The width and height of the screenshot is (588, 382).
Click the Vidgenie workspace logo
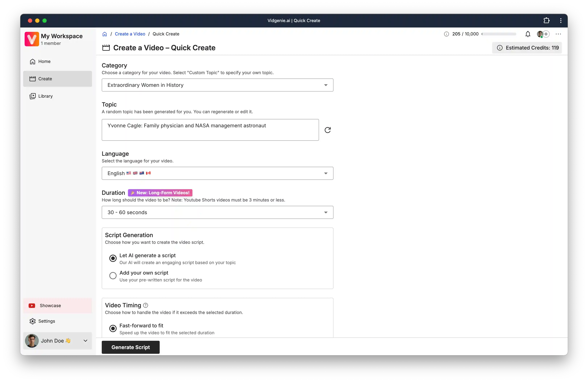pyautogui.click(x=32, y=39)
